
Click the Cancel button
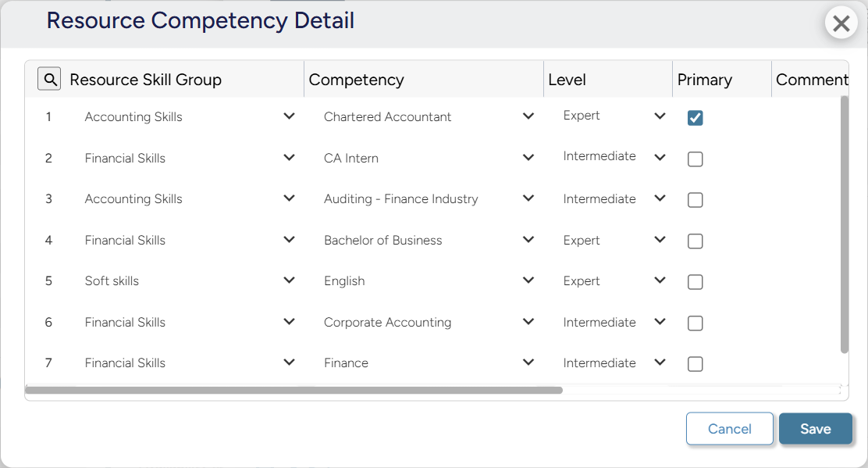pyautogui.click(x=729, y=428)
